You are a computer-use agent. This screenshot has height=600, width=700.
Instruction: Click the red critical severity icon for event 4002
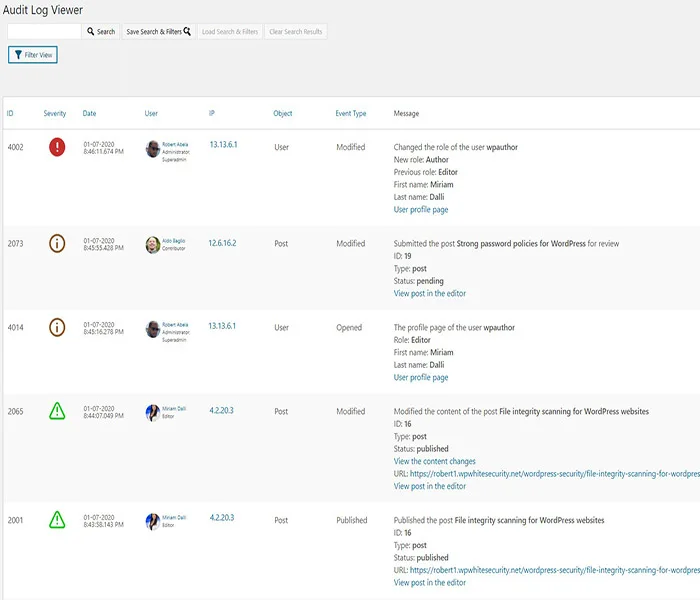click(57, 147)
